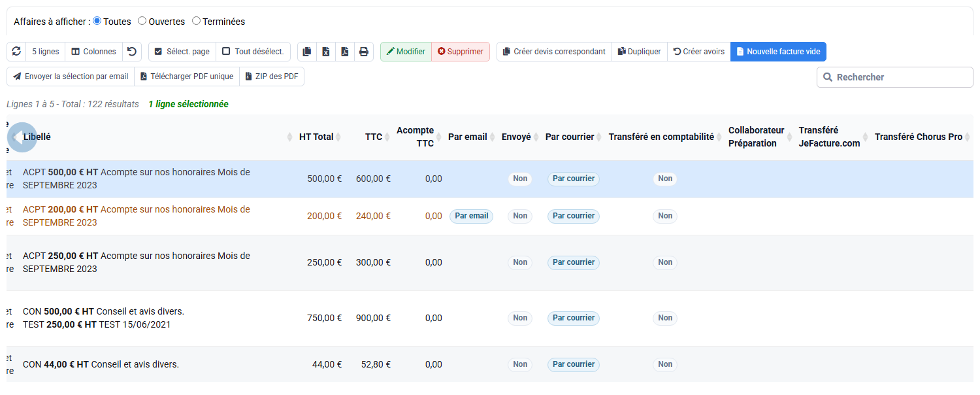This screenshot has width=980, height=395.
Task: Click Créer devis correspondant button
Action: pyautogui.click(x=554, y=52)
